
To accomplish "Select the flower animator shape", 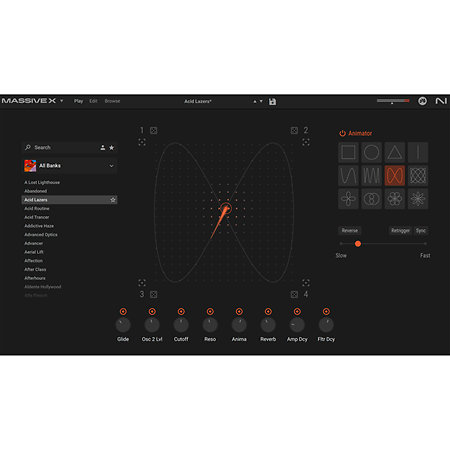I will [395, 199].
